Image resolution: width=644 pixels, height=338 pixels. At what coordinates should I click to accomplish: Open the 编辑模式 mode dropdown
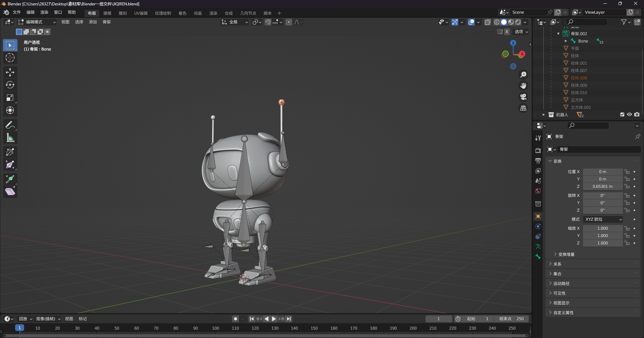click(x=37, y=22)
